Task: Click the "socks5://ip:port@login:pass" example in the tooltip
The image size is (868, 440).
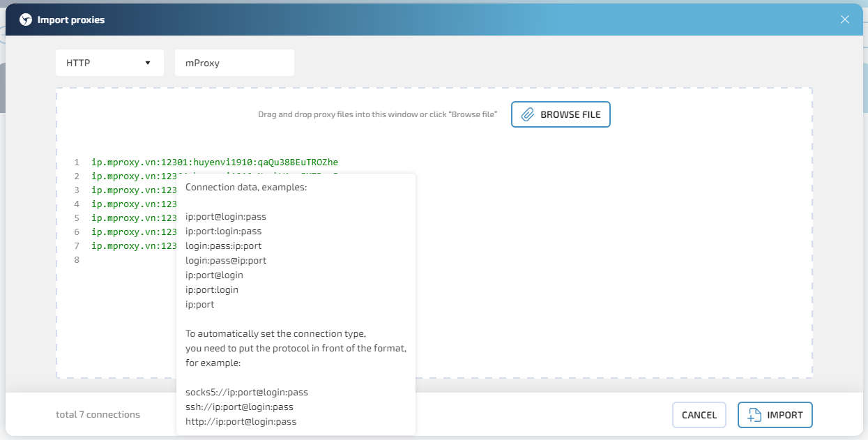Action: (x=246, y=392)
